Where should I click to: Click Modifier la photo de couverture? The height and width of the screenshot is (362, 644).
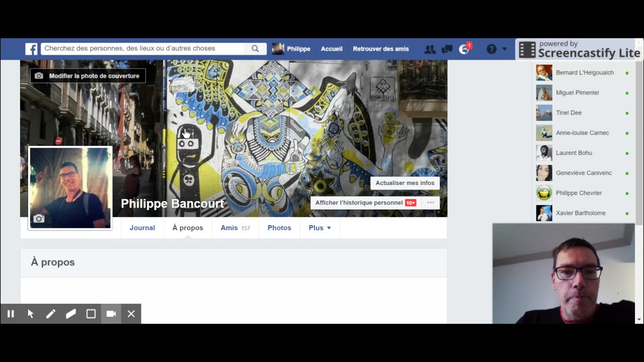tap(88, 76)
